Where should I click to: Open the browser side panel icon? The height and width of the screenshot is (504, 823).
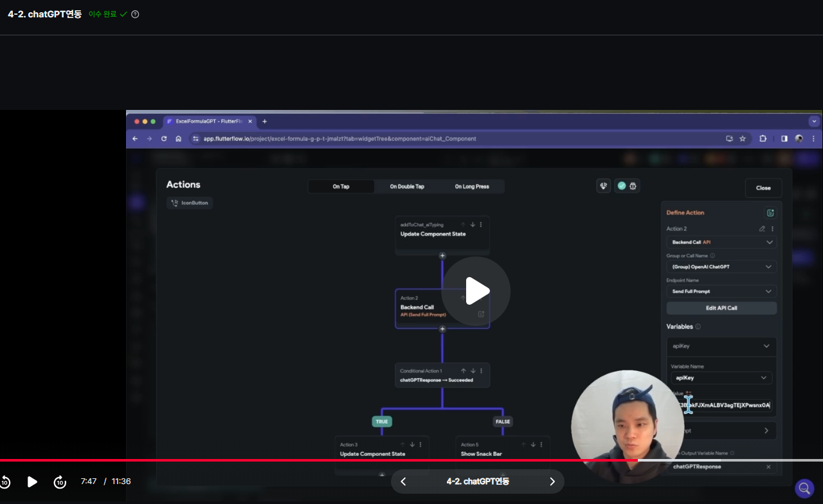(x=784, y=138)
